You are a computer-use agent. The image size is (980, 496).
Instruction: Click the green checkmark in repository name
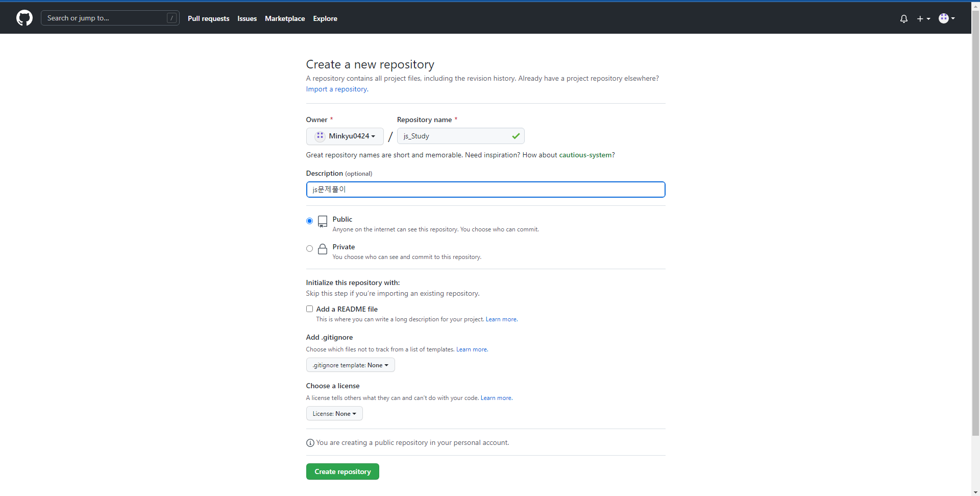point(516,136)
